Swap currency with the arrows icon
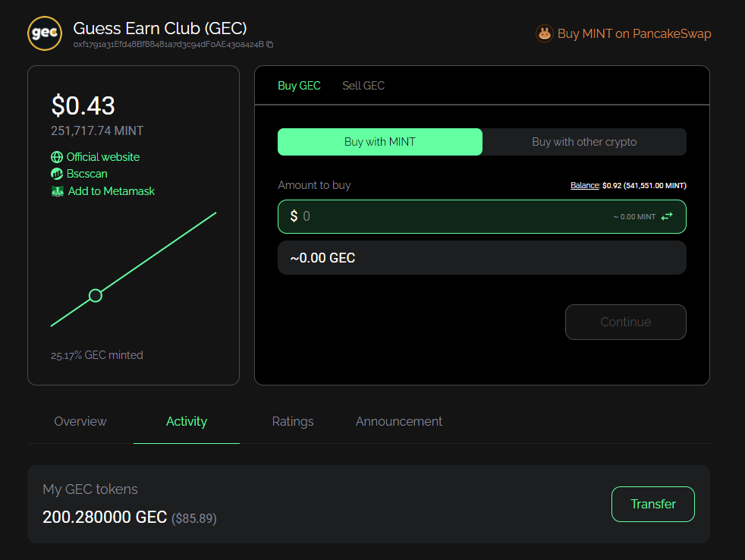The image size is (745, 560). coord(667,216)
